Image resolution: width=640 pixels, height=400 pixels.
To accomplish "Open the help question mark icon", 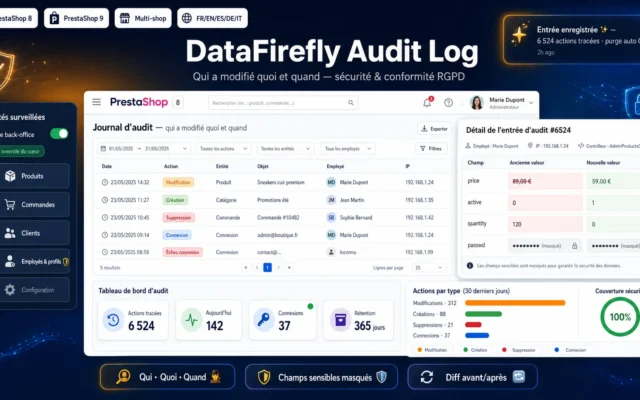I will (x=448, y=102).
